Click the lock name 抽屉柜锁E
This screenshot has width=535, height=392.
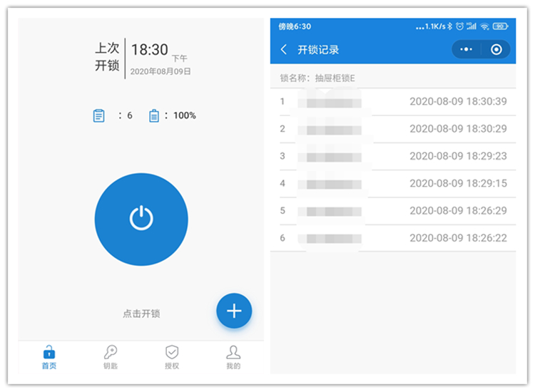(x=335, y=78)
